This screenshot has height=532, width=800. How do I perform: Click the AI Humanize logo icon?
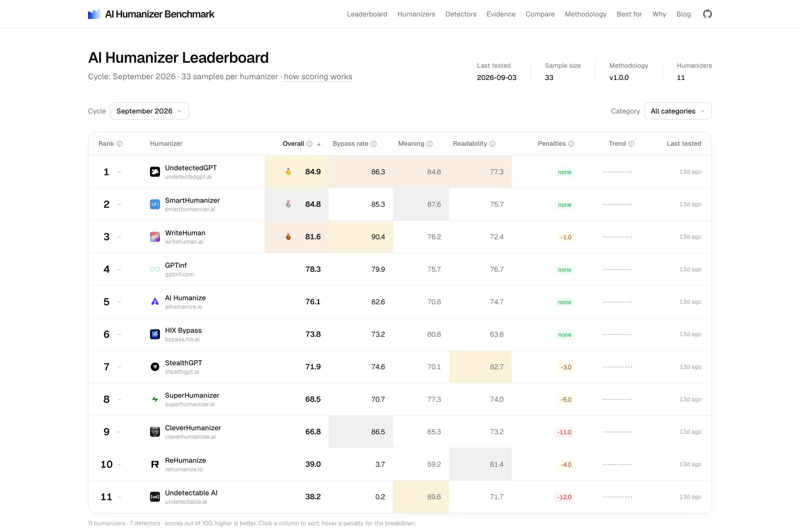(155, 302)
